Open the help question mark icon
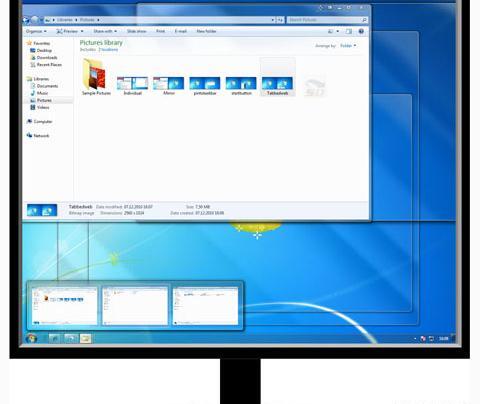This screenshot has width=480, height=404. [x=361, y=31]
